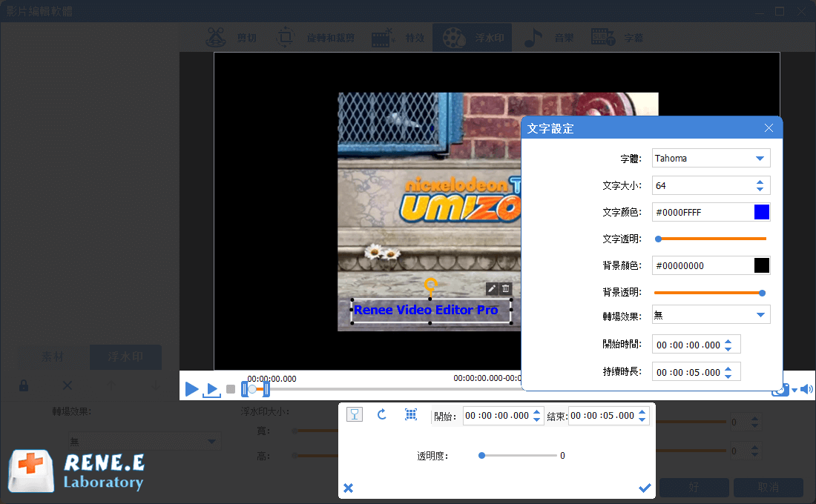
Task: Open the 旋轉和裁剪 tab
Action: coord(316,38)
